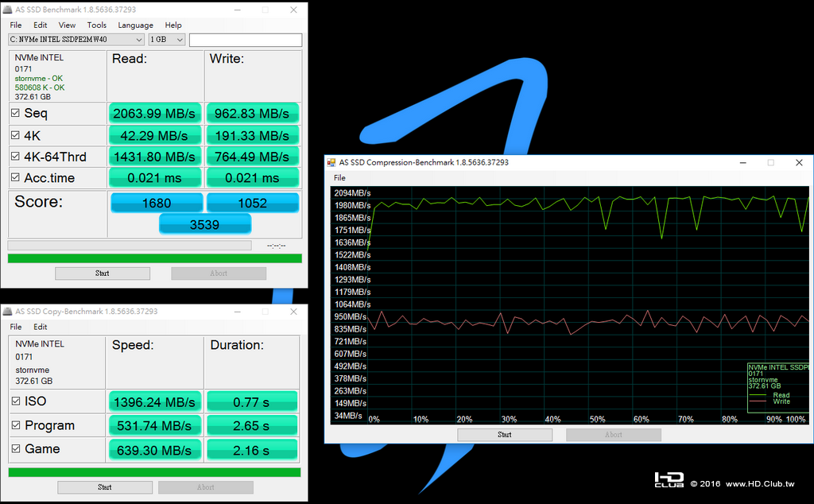
Task: Click the AS SSD Benchmark title bar icon
Action: pos(7,10)
